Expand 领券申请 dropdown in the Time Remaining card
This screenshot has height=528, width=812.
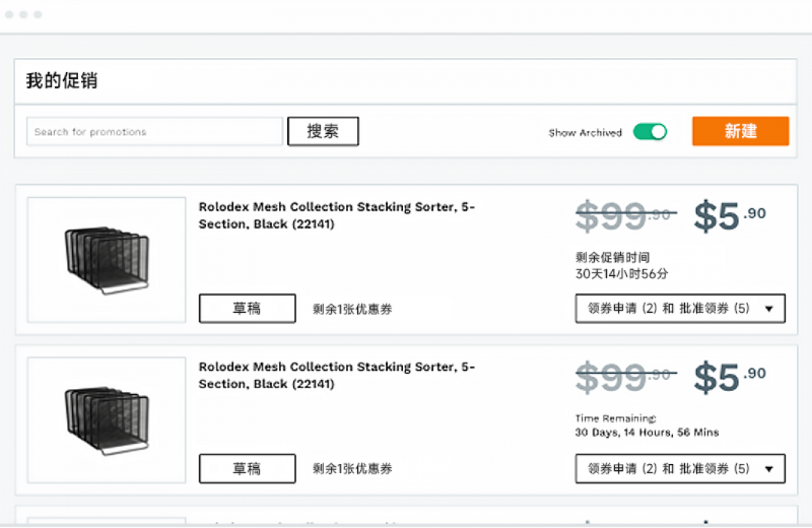(x=680, y=469)
